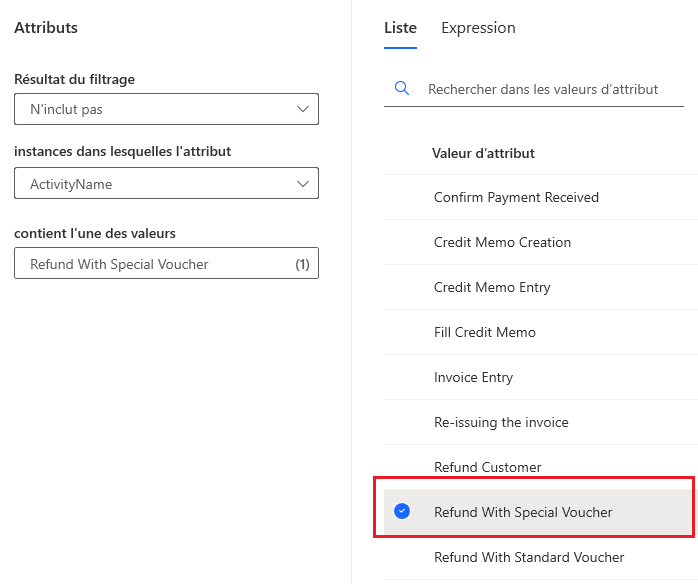Viewport: 698px width, 584px height.
Task: Choose Re-issuing the invoice value
Action: point(501,422)
